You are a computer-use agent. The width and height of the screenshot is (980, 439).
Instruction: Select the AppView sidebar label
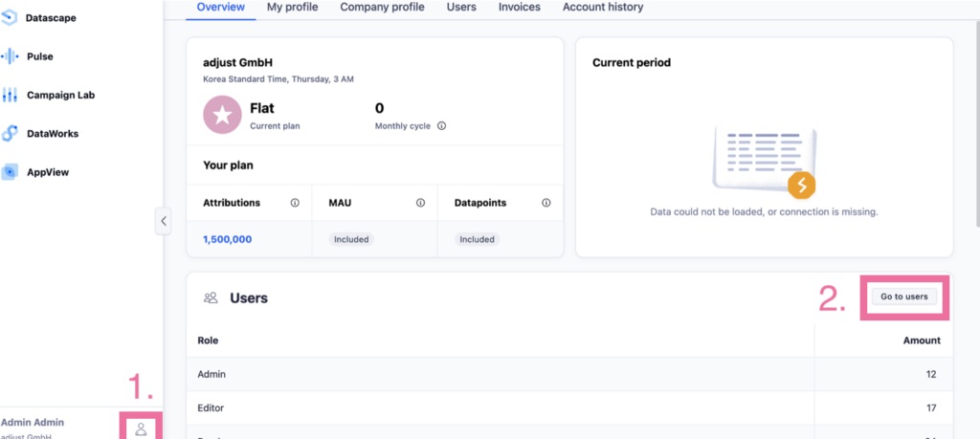coord(48,172)
